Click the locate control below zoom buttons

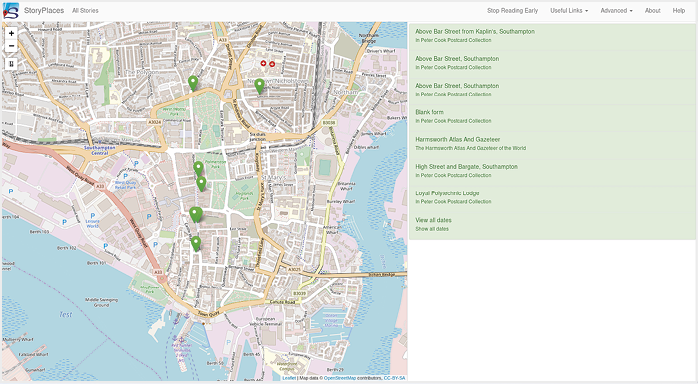pos(11,64)
